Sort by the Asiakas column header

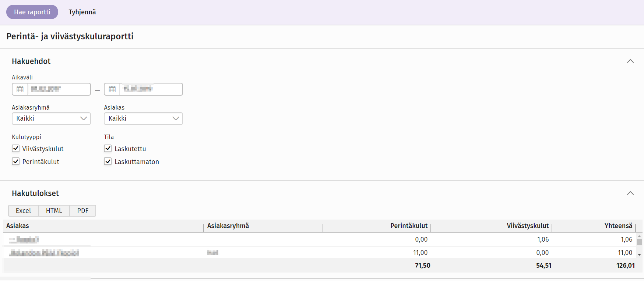18,226
